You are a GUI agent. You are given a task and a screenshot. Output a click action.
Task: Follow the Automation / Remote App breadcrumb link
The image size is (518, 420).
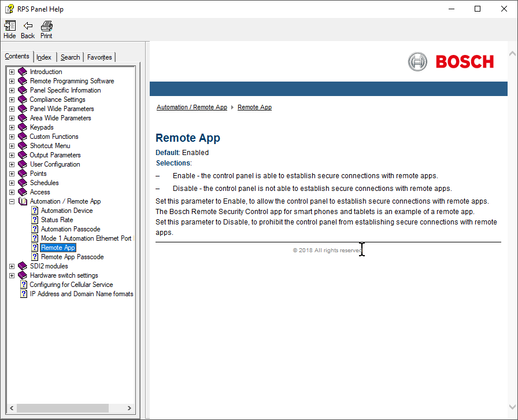tap(192, 107)
